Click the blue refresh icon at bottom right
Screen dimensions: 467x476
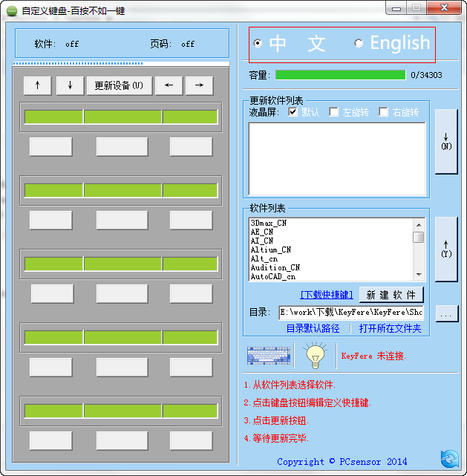click(x=450, y=459)
